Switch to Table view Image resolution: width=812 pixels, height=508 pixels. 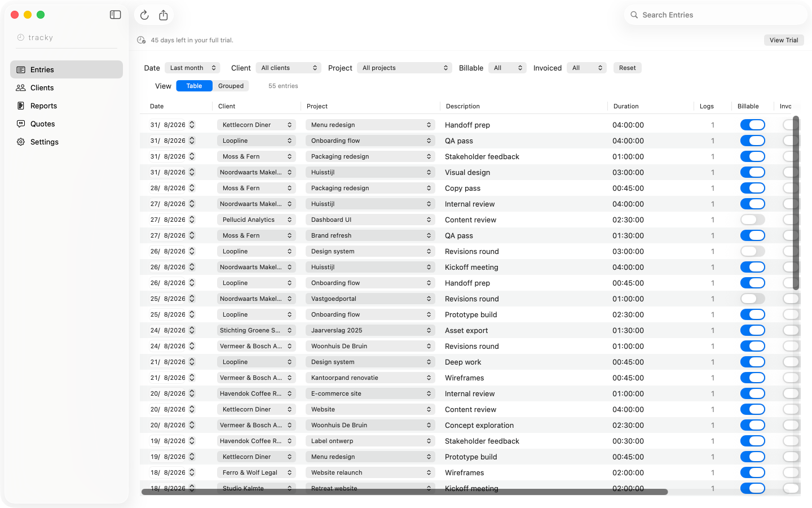[195, 86]
